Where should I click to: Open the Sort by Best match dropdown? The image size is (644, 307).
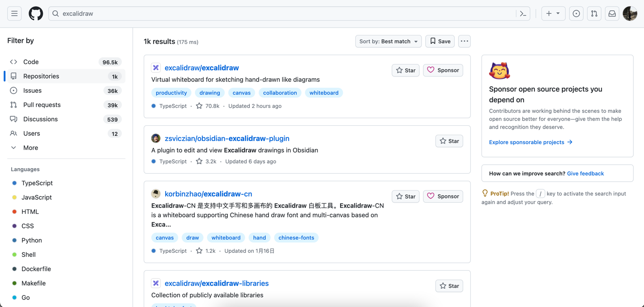(388, 41)
